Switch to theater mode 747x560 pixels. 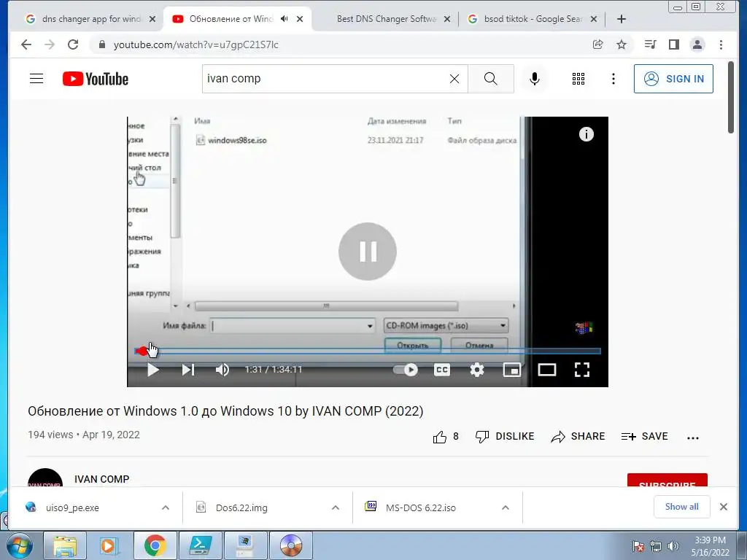(547, 370)
